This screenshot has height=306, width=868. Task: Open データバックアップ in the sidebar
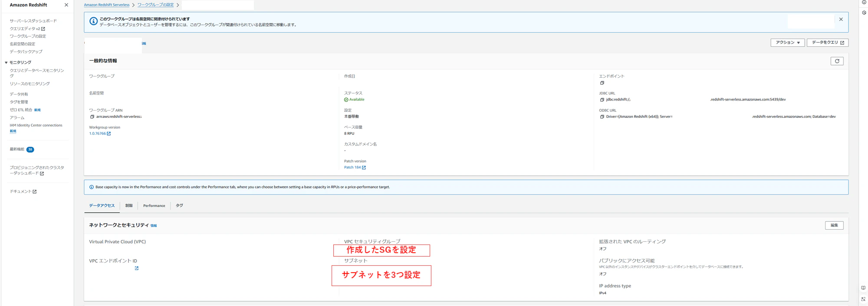(26, 52)
